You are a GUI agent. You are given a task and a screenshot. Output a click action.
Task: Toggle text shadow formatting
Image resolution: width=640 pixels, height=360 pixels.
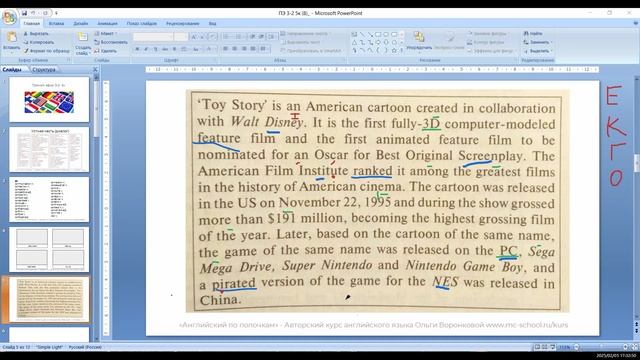174,49
